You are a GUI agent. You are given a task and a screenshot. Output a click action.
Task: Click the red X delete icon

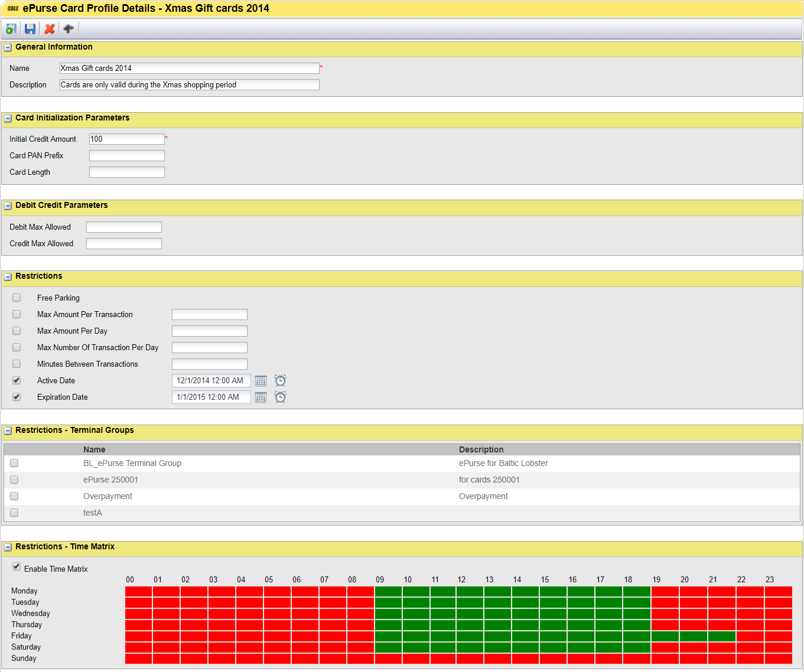coord(50,29)
